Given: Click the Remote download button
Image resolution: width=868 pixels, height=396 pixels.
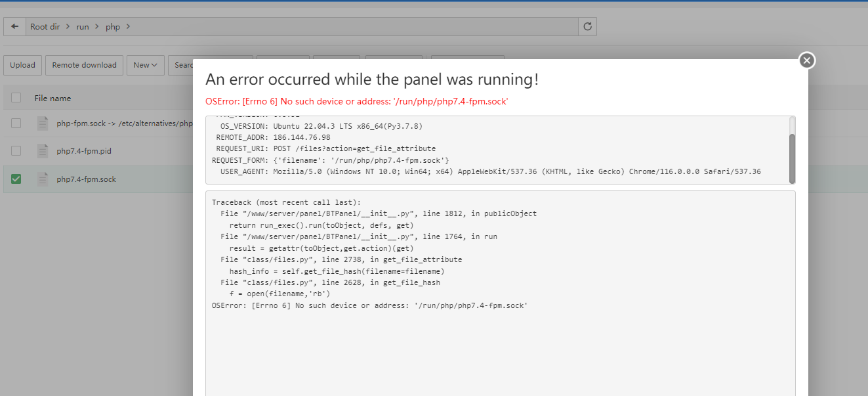Looking at the screenshot, I should 84,65.
